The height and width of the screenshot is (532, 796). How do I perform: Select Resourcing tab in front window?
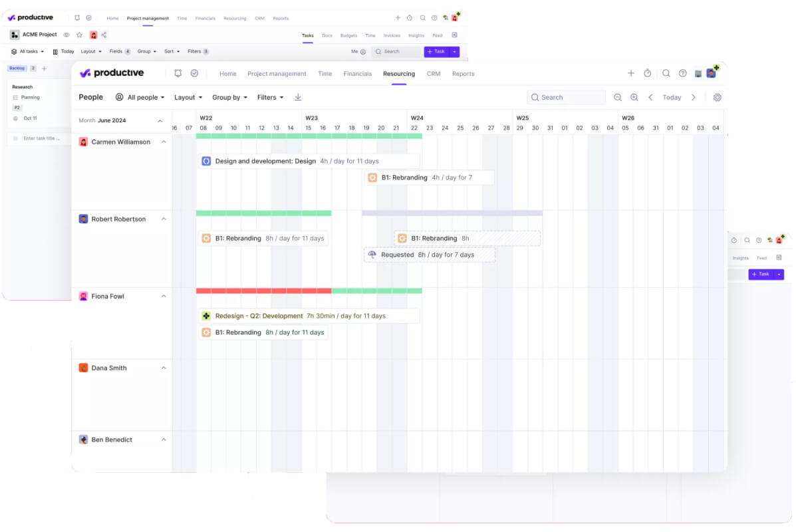(399, 74)
